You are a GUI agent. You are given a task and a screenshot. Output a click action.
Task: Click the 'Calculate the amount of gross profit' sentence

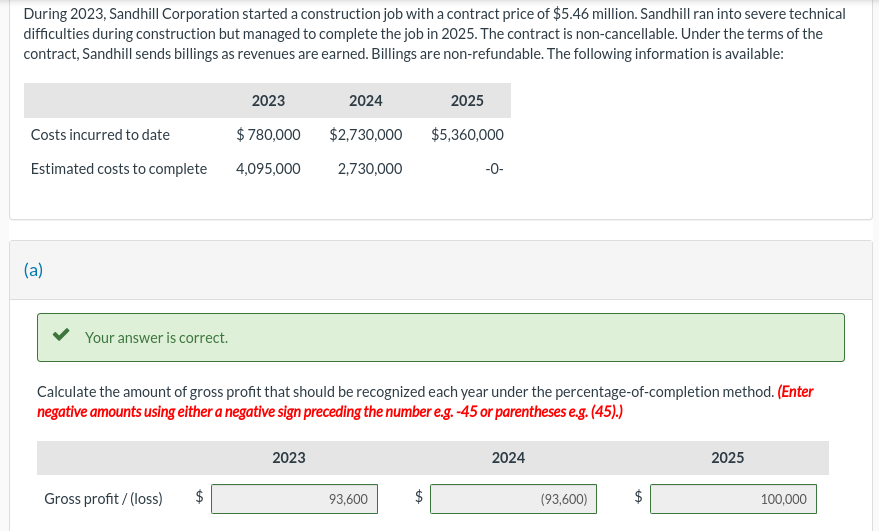pos(406,391)
